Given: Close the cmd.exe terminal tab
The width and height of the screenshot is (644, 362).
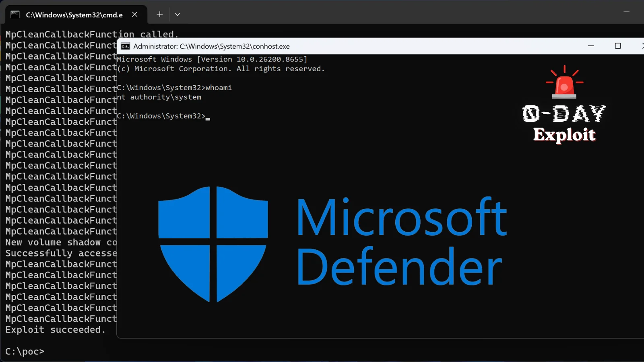Looking at the screenshot, I should [x=135, y=14].
